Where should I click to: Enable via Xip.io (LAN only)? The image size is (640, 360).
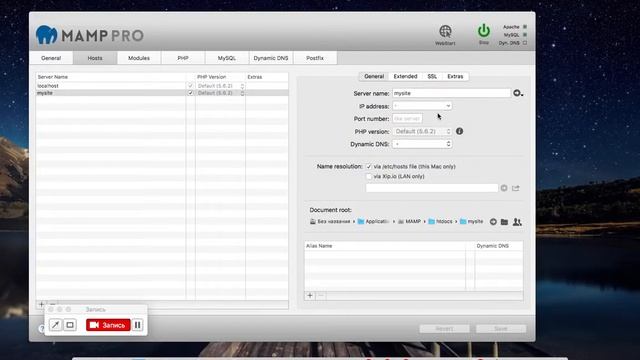pos(369,176)
